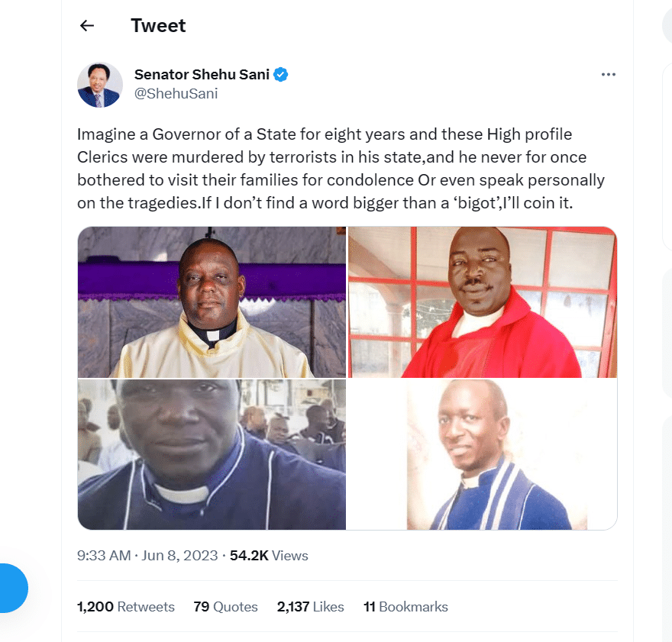View photo of cleric in cream vestment
Image resolution: width=672 pixels, height=642 pixels.
pyautogui.click(x=212, y=302)
